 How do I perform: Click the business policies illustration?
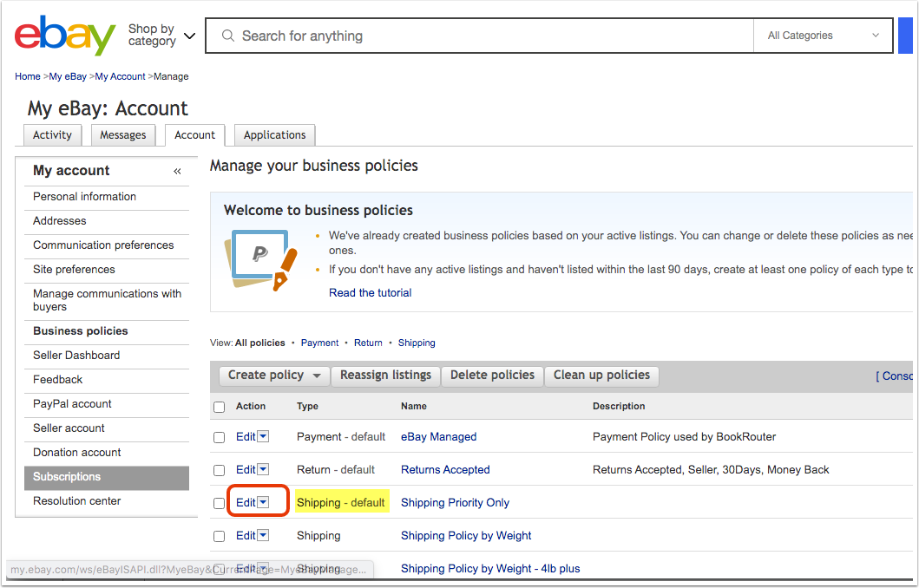point(261,260)
